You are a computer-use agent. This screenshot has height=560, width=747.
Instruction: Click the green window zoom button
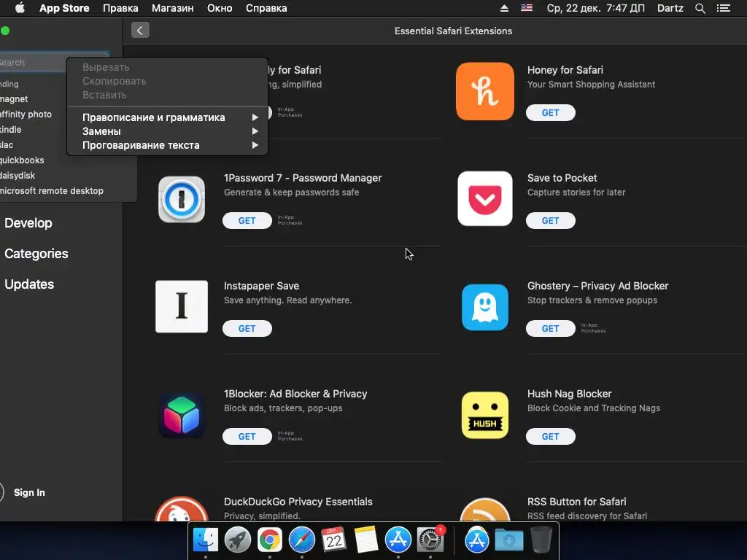(5, 31)
